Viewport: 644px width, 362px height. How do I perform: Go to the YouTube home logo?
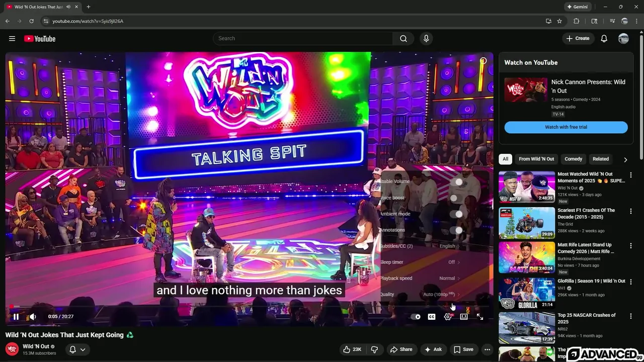coord(39,39)
